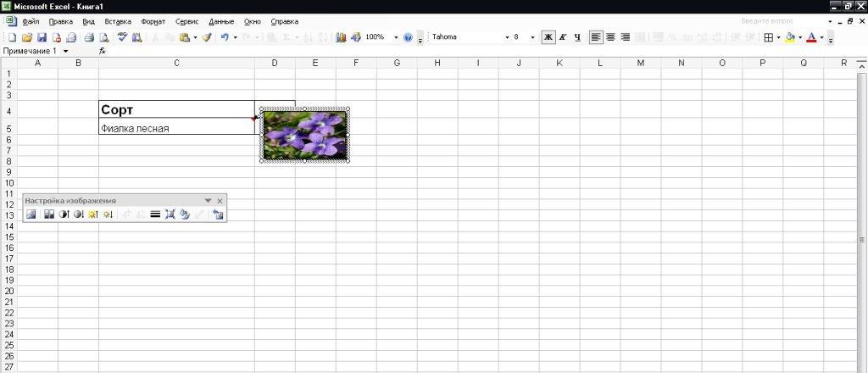Click Insert Picture icon in image toolbar

pyautogui.click(x=31, y=214)
